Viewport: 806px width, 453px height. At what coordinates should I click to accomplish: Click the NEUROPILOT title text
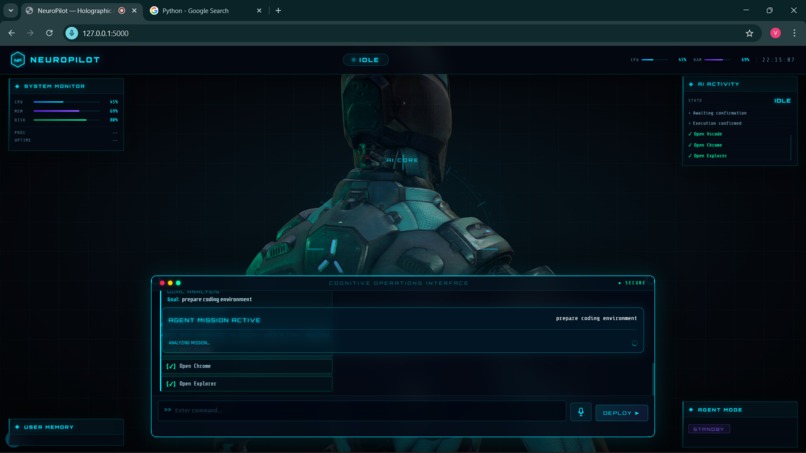(65, 60)
